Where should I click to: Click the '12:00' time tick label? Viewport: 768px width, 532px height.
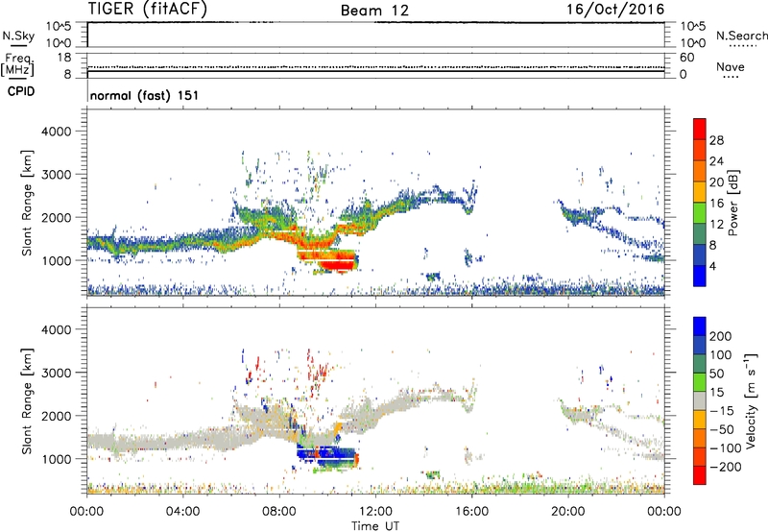[375, 512]
